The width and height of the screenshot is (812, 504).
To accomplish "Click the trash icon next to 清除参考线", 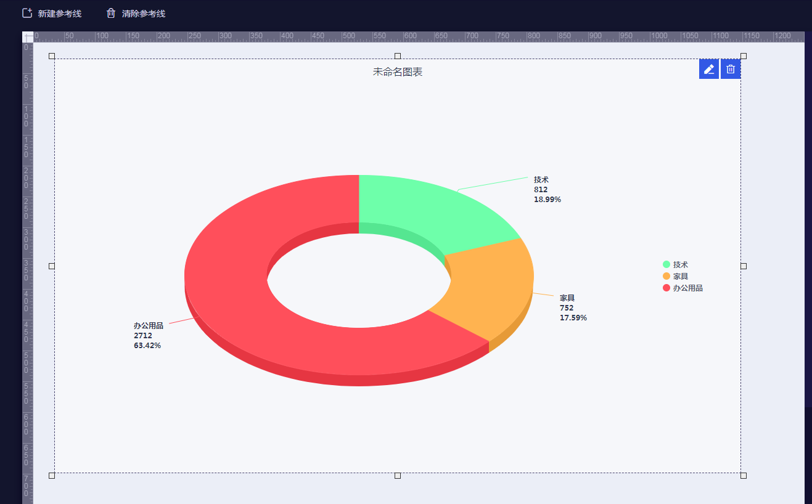I will tap(111, 12).
